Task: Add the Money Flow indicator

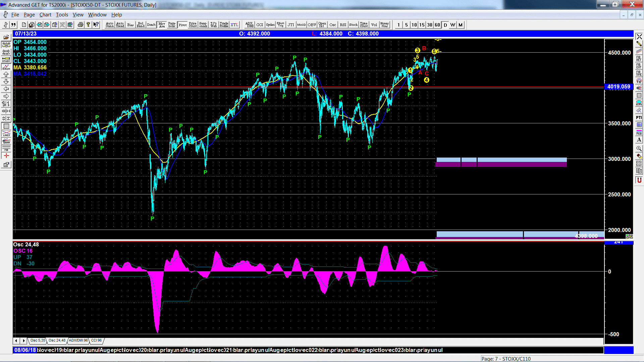Action: click(x=385, y=25)
